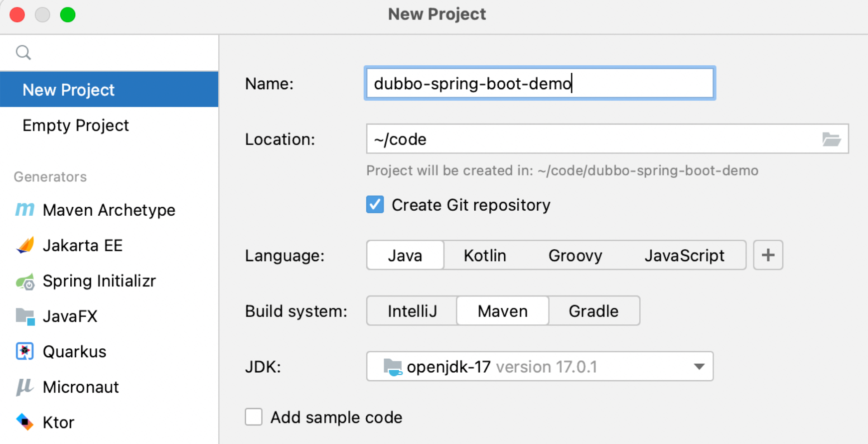Select the Quarkus generator icon
The width and height of the screenshot is (868, 444).
(x=25, y=351)
